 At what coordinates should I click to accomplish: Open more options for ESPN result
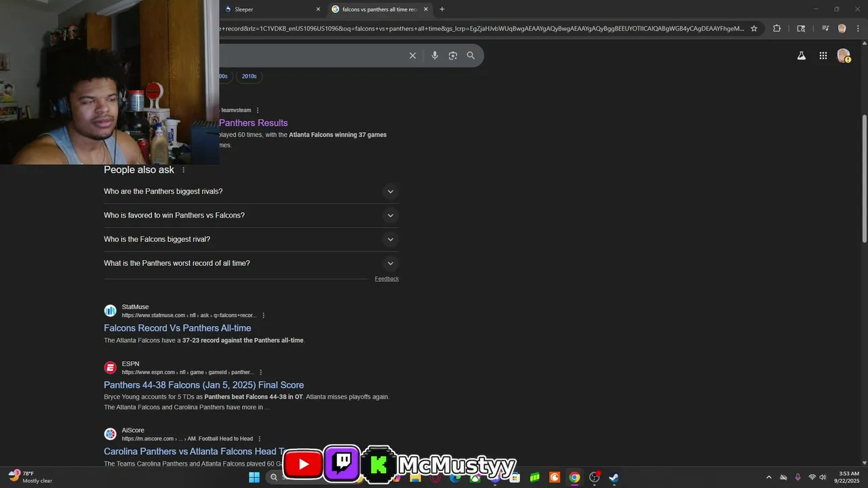260,372
